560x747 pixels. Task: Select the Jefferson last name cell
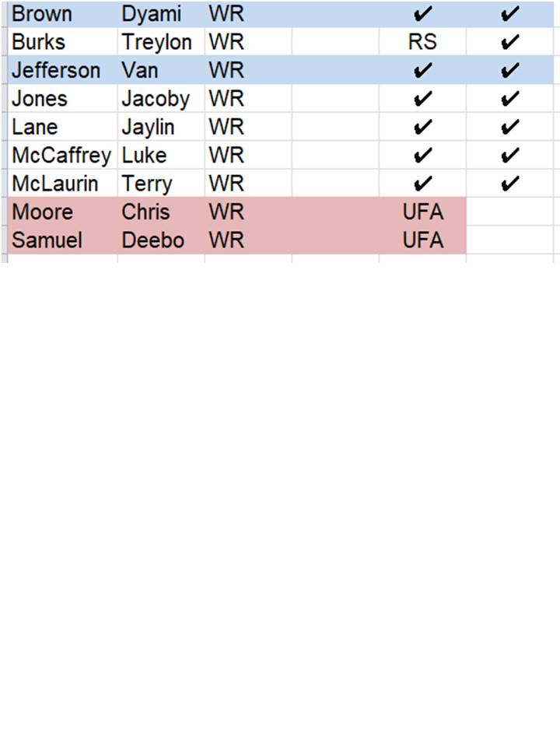[x=56, y=71]
